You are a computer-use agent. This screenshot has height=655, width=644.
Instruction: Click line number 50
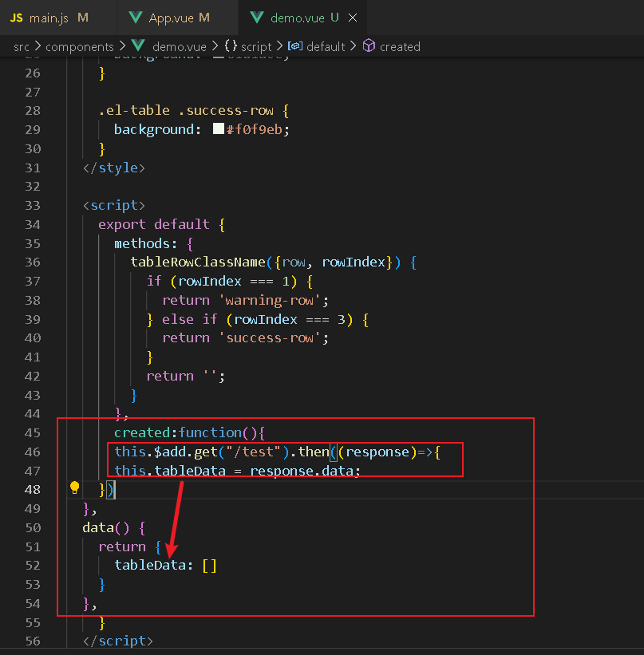point(33,527)
